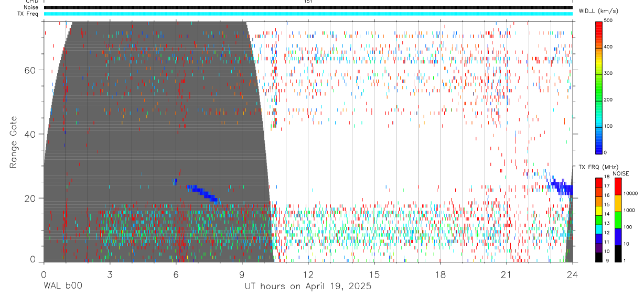Click the 'Range Gate' y-axis title
Viewport: 644px width, 297px height.
coord(13,141)
